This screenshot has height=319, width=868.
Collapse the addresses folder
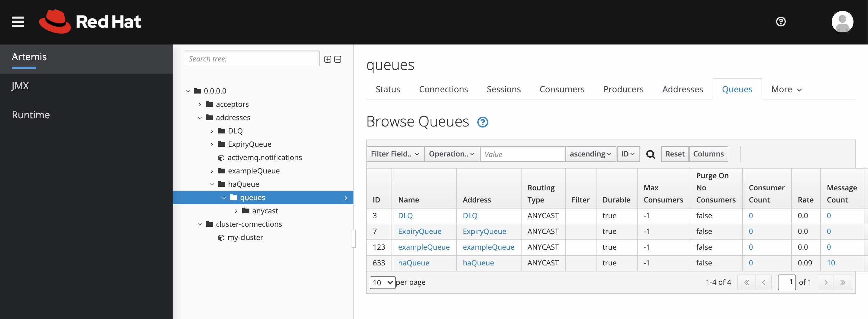(200, 118)
